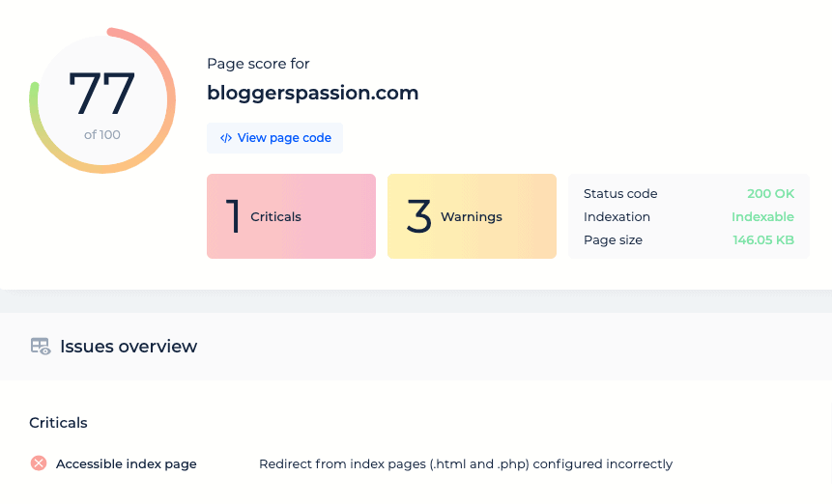Click the Criticals section heading
This screenshot has height=504, width=832.
point(58,422)
